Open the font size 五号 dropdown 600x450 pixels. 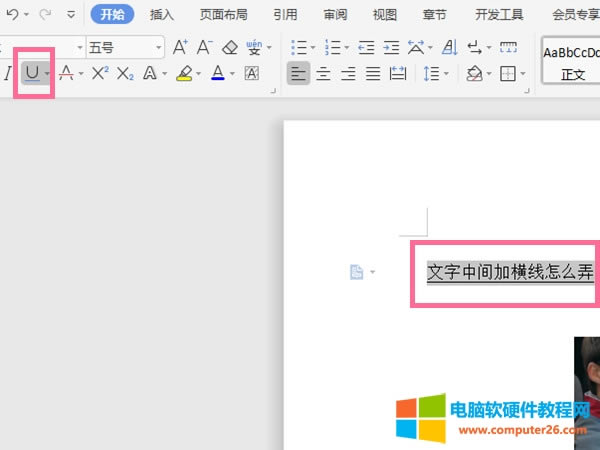pyautogui.click(x=159, y=47)
